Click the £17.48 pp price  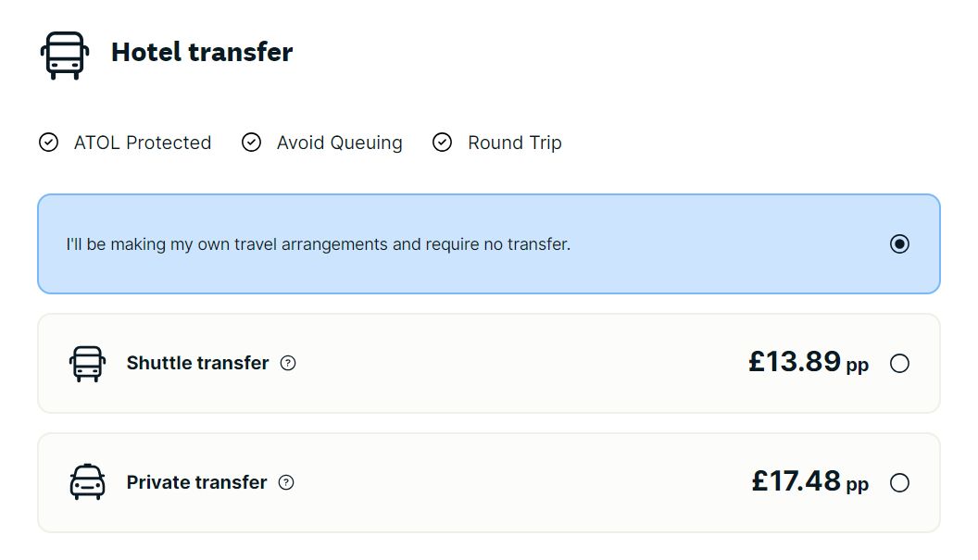tap(808, 482)
